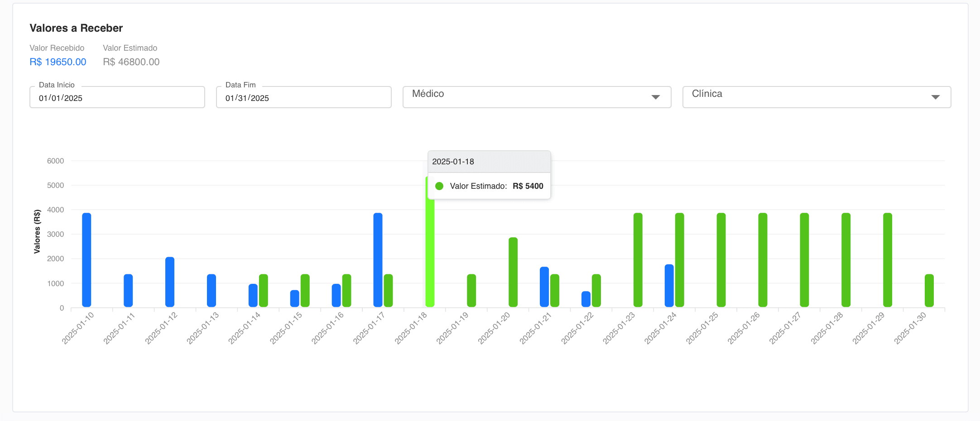980x421 pixels.
Task: Click the blue bar for 2025-01-22
Action: coord(586,299)
